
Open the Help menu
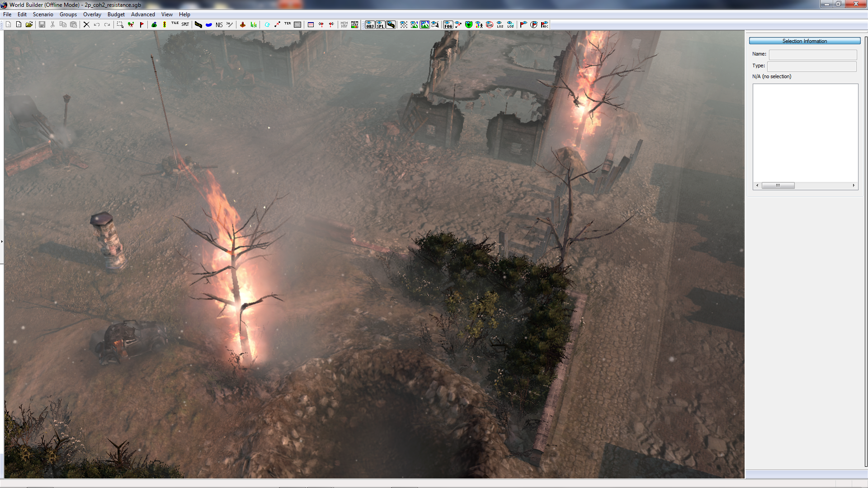pos(184,14)
